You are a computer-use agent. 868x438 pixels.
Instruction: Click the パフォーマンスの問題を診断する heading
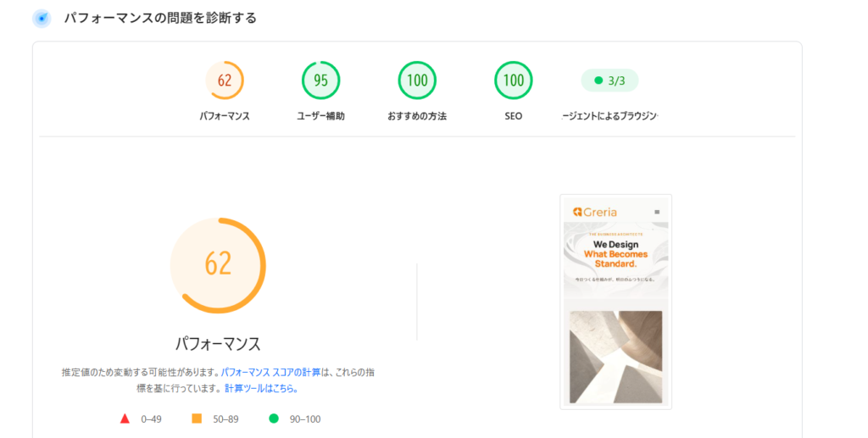point(160,19)
